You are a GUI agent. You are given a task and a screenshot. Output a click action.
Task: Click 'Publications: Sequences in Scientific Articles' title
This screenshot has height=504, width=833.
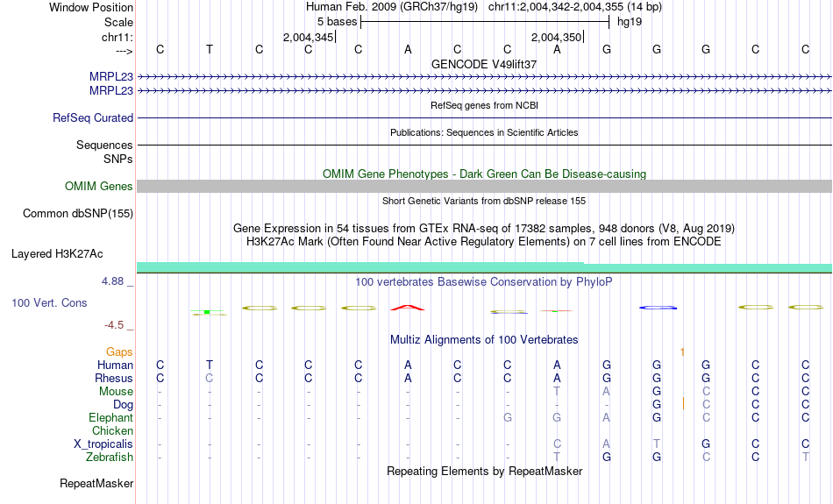pyautogui.click(x=484, y=132)
